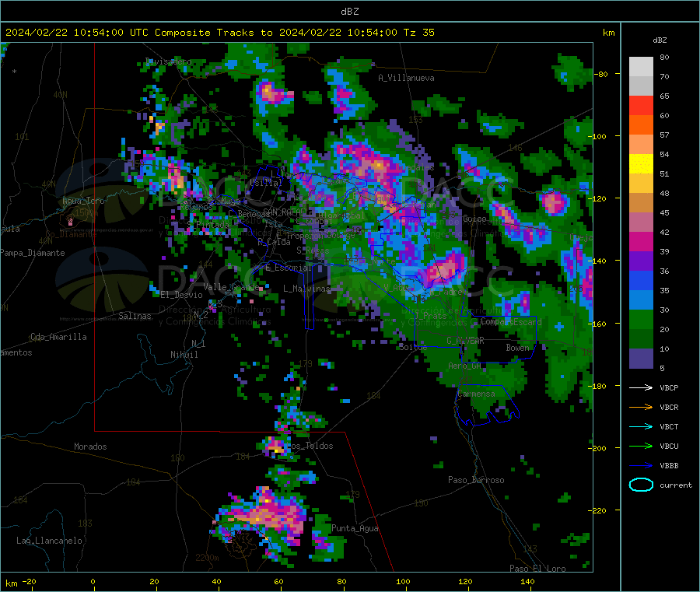The image size is (700, 592).
Task: Pick the light blue swatch between 35 and 30
Action: coord(641,300)
